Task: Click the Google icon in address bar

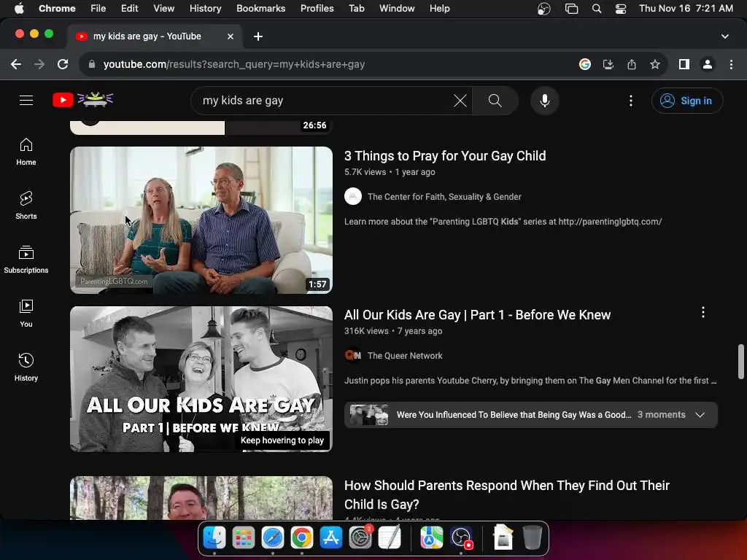Action: coord(585,64)
